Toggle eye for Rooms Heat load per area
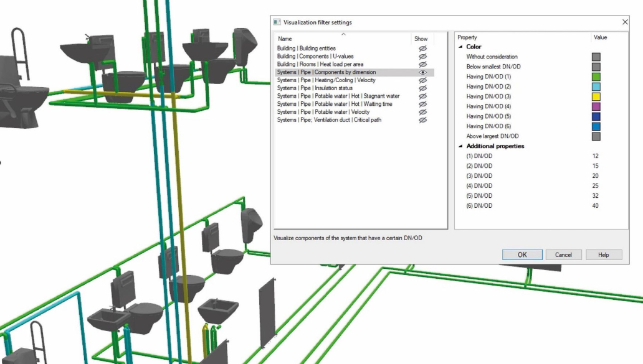643x364 pixels. [x=422, y=64]
